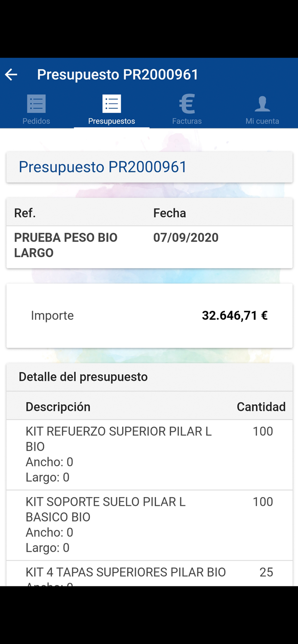298x644 pixels.
Task: Tap the Cantidad column header
Action: point(261,407)
